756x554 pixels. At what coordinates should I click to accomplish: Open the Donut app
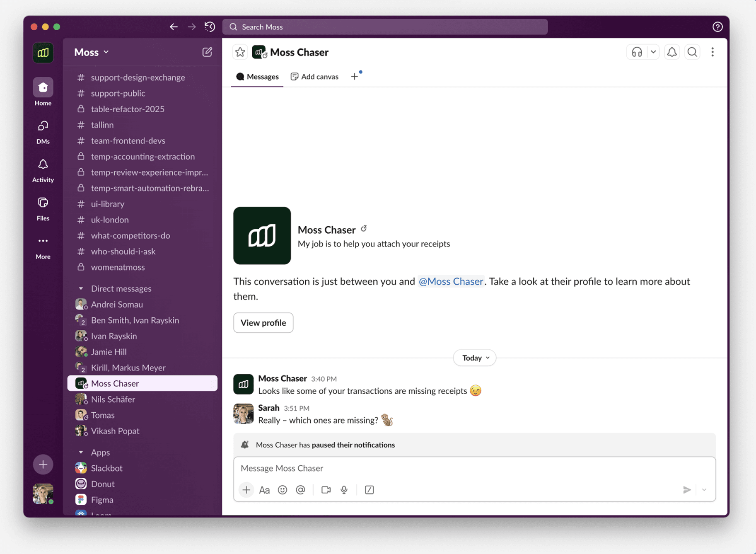click(142, 484)
